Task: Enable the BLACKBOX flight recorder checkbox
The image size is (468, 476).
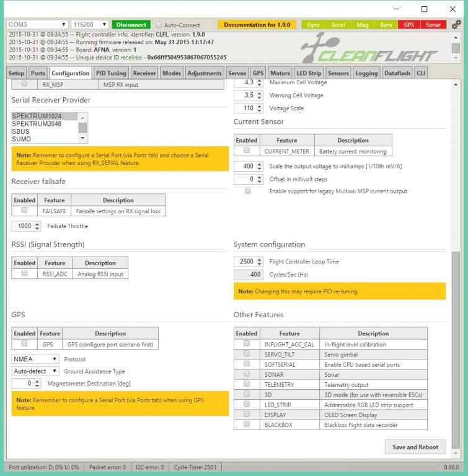Action: point(247,425)
